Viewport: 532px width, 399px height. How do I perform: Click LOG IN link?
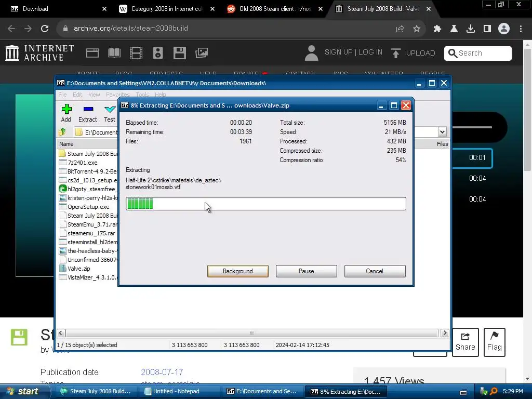click(x=370, y=52)
